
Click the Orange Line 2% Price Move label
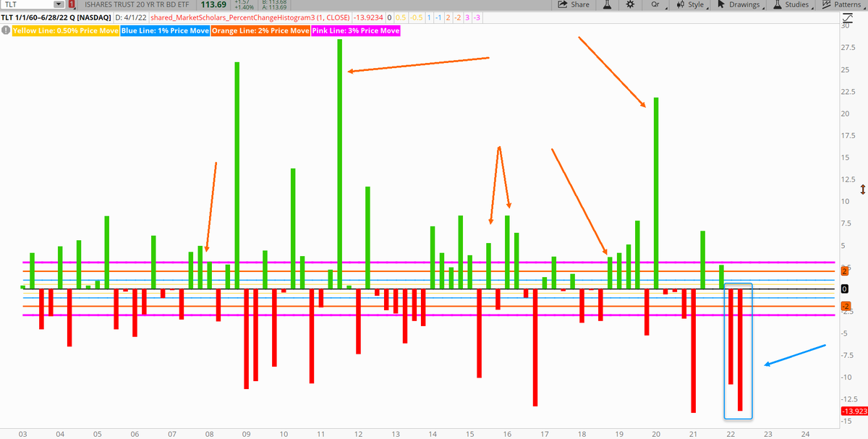pos(260,31)
